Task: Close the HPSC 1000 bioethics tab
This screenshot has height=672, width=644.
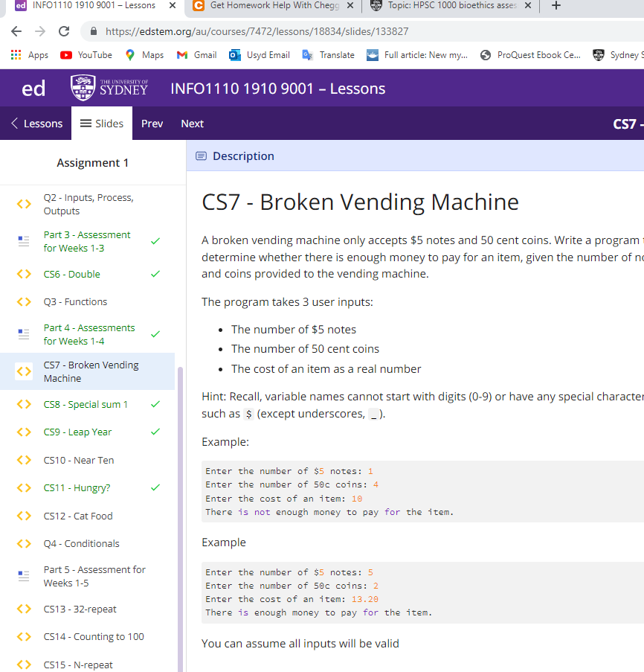Action: pos(528,5)
